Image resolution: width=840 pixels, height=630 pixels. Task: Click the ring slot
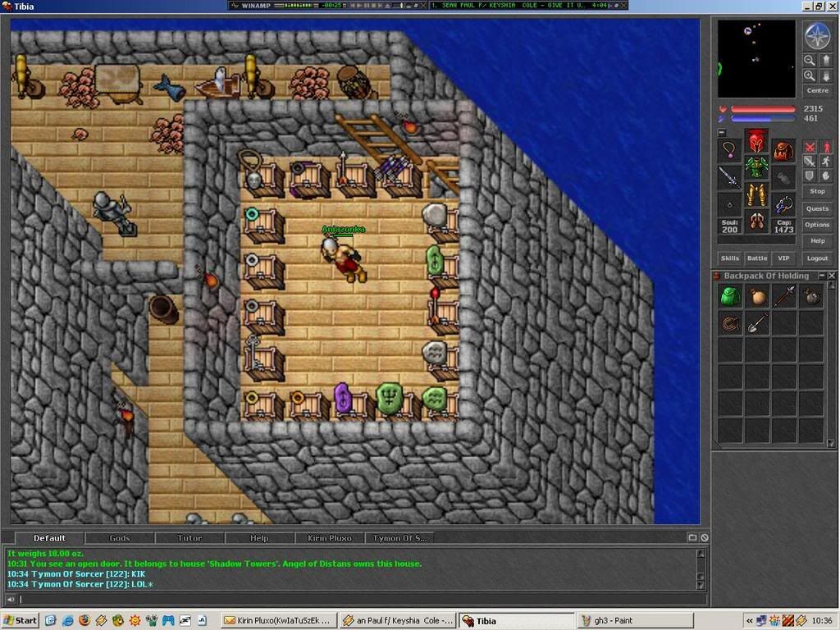tap(729, 204)
